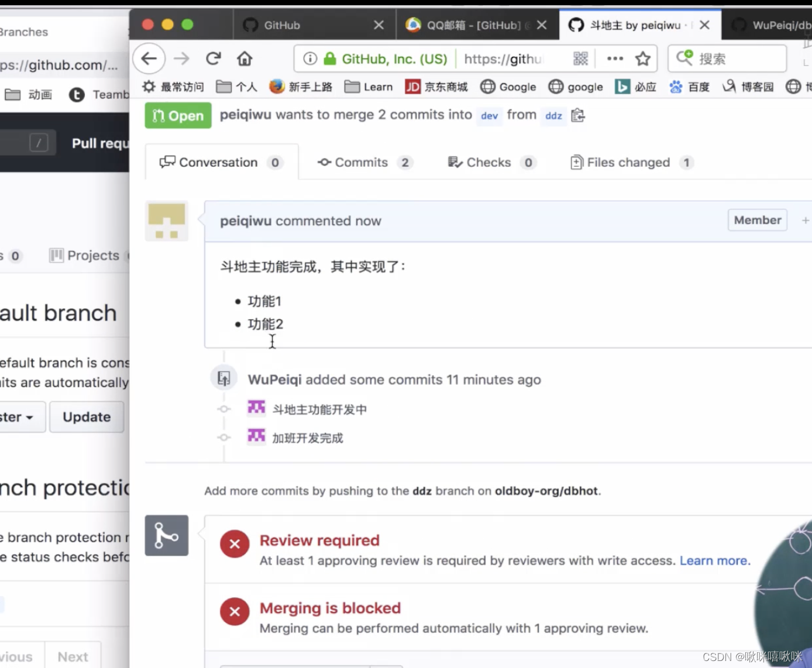Click Update button in the background window
Viewport: 812px width, 668px height.
pyautogui.click(x=87, y=416)
